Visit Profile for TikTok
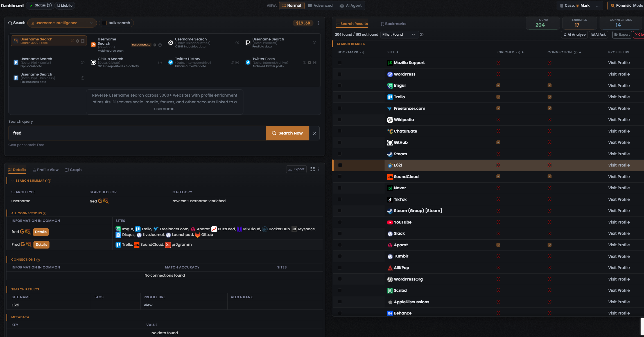The image size is (644, 337). click(619, 199)
